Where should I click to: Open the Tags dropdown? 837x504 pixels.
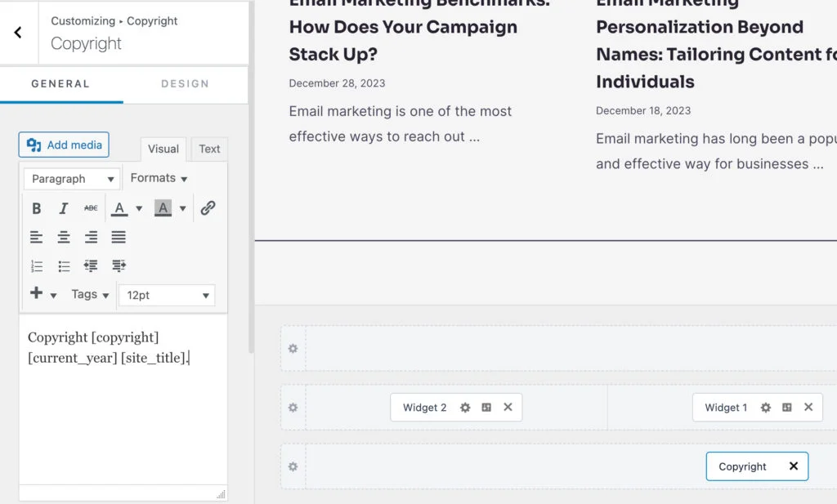coord(90,294)
